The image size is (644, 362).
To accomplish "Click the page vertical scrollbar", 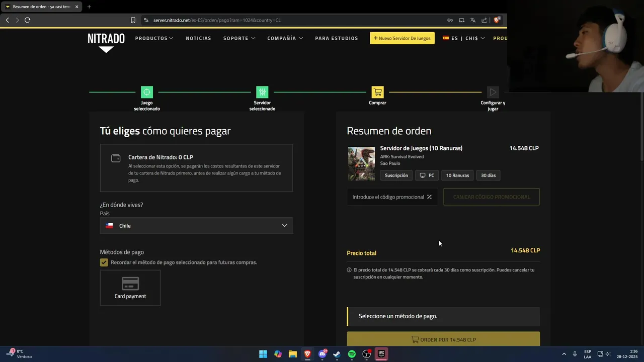I will [641, 126].
